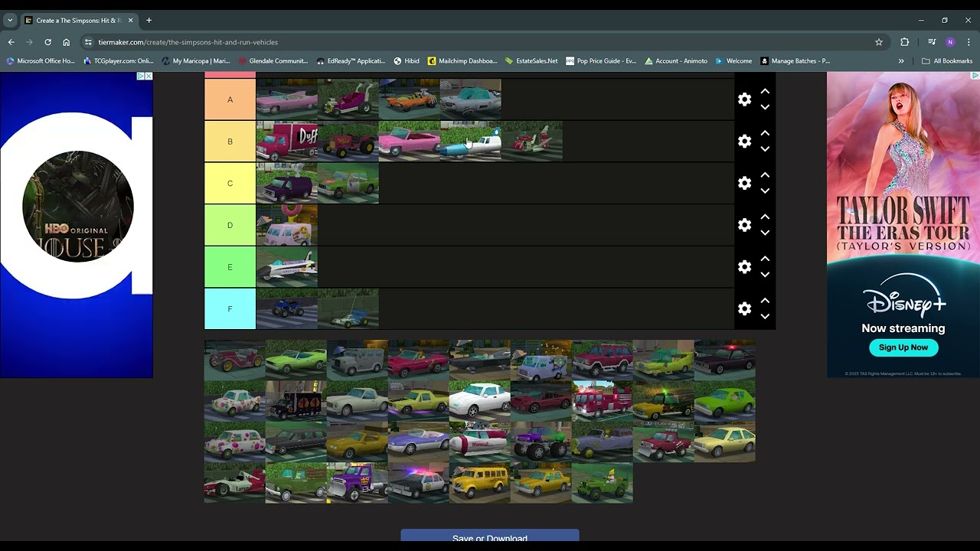The width and height of the screenshot is (980, 551).
Task: Select the Duff truck in tier B
Action: click(287, 142)
